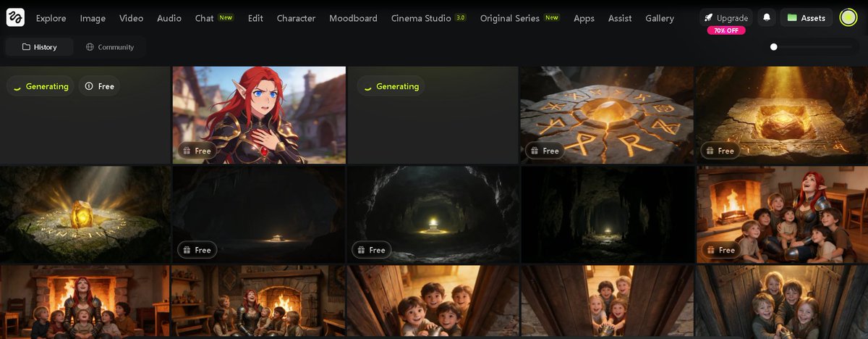
Task: Click the folder icon in History tab
Action: [x=26, y=47]
